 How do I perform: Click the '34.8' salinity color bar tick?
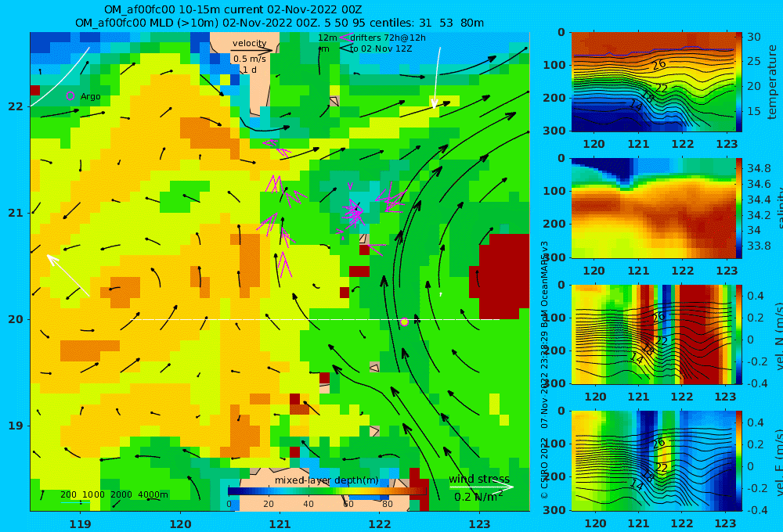(758, 168)
